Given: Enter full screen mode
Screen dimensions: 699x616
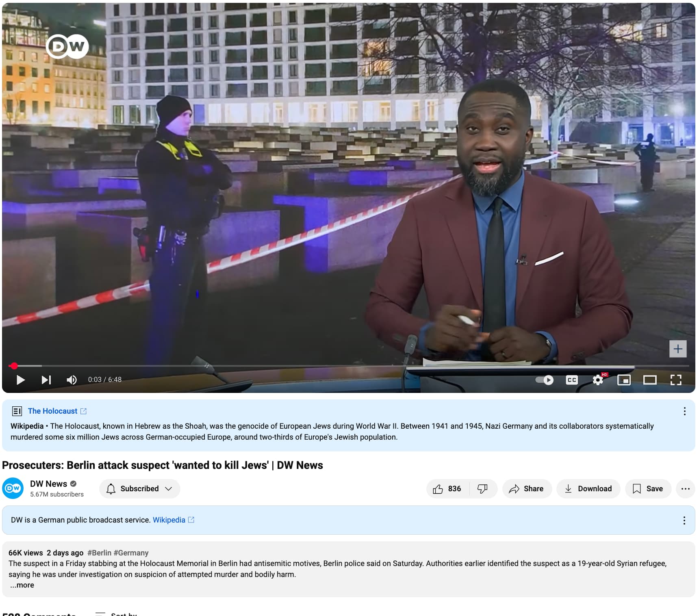Looking at the screenshot, I should [676, 380].
